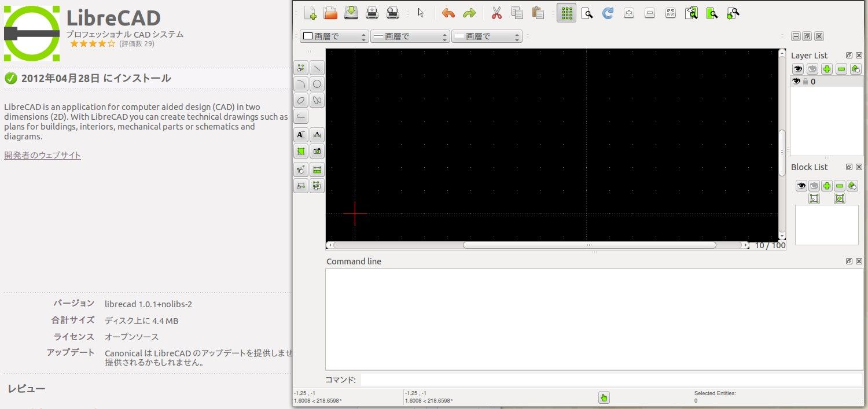Open the line width dropdown
Image resolution: width=868 pixels, height=409 pixels.
click(410, 36)
